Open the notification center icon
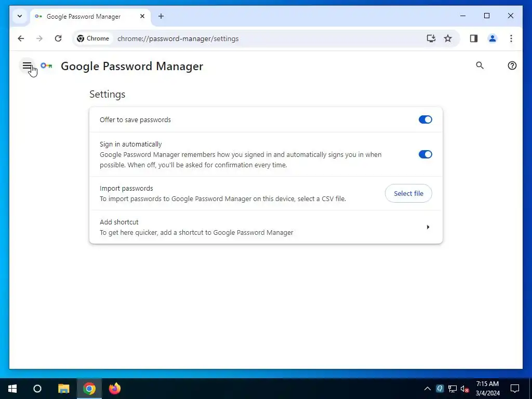The width and height of the screenshot is (532, 399). 515,389
